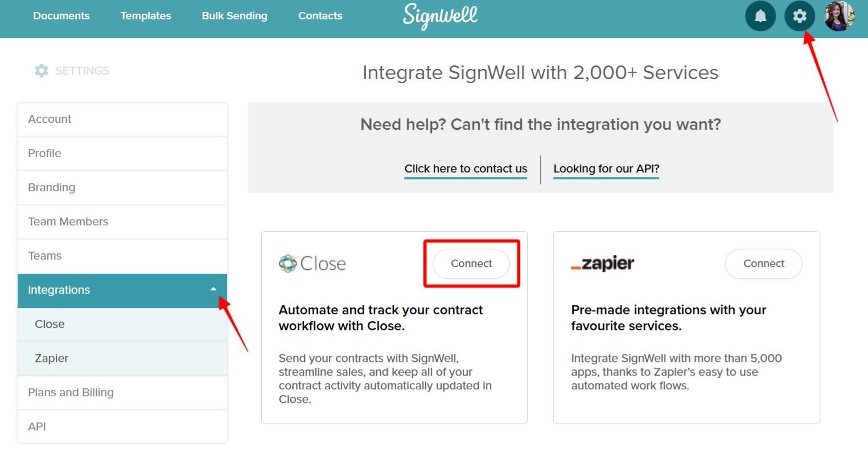Go to Bulk Sending
This screenshot has height=465, width=868.
[234, 16]
